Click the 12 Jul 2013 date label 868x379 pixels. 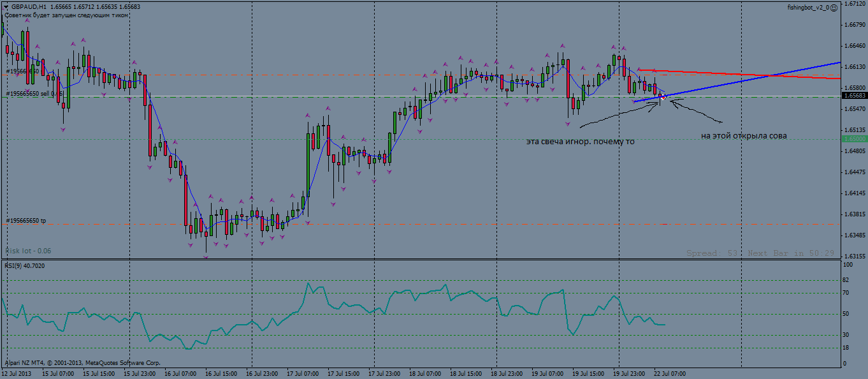point(16,373)
